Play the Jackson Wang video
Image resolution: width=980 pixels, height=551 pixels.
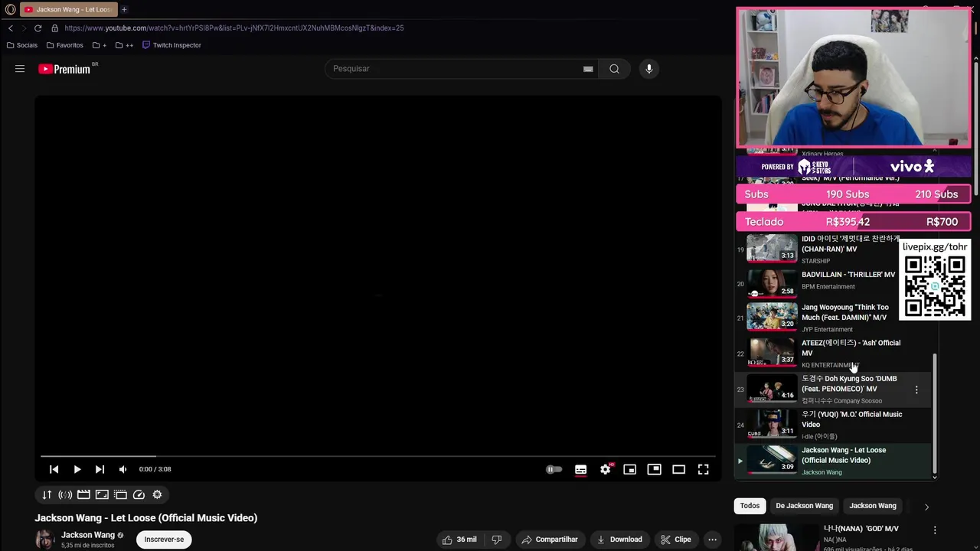[x=77, y=469]
